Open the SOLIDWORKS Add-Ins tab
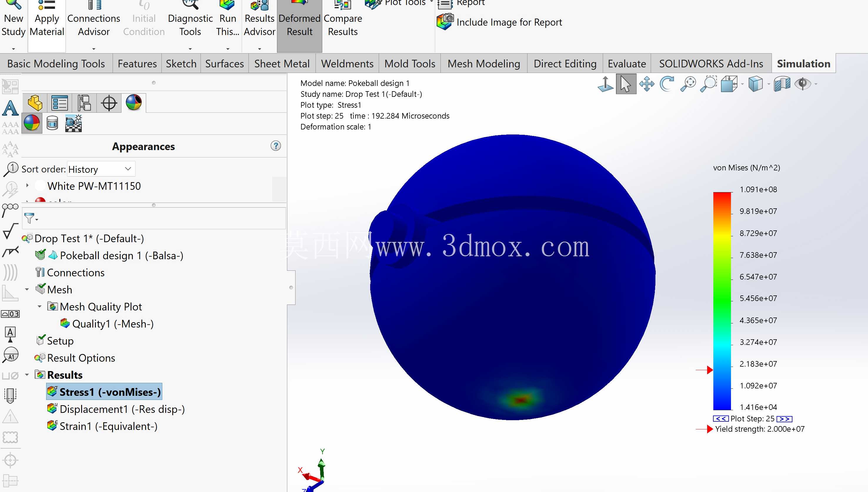 click(711, 64)
